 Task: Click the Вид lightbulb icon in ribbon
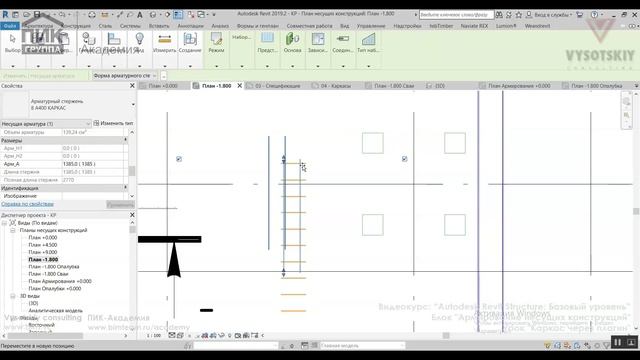[140, 39]
